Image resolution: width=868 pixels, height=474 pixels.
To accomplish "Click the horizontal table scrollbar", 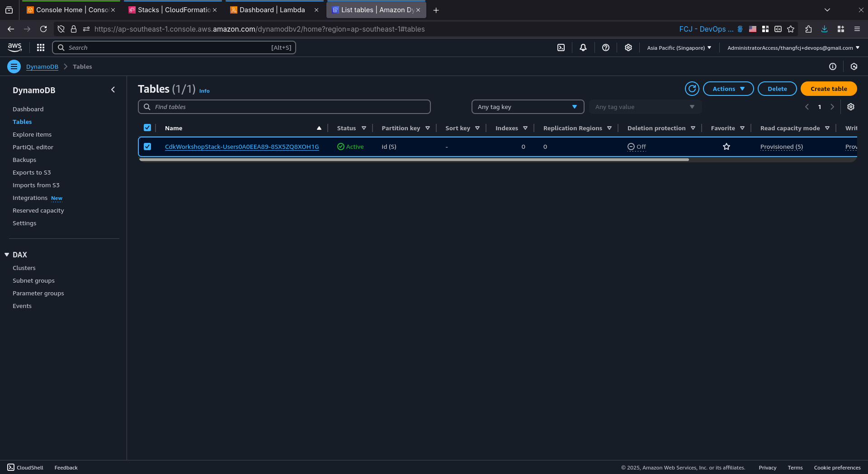I will [414, 160].
